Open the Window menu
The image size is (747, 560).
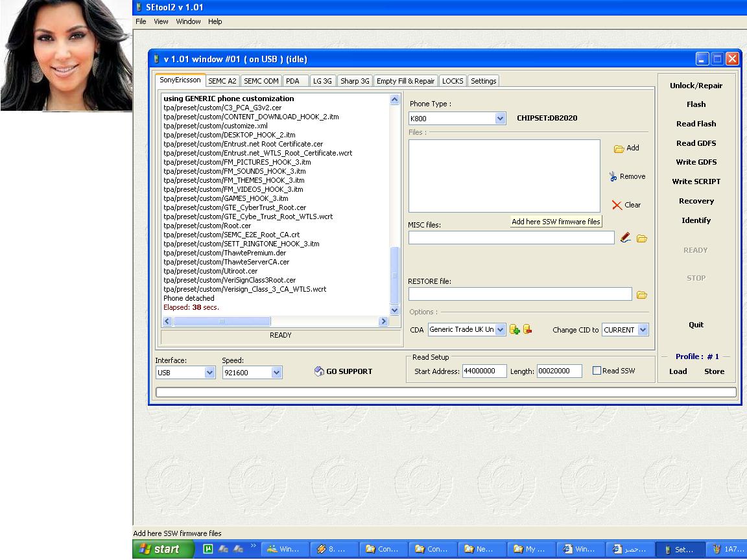(x=188, y=21)
